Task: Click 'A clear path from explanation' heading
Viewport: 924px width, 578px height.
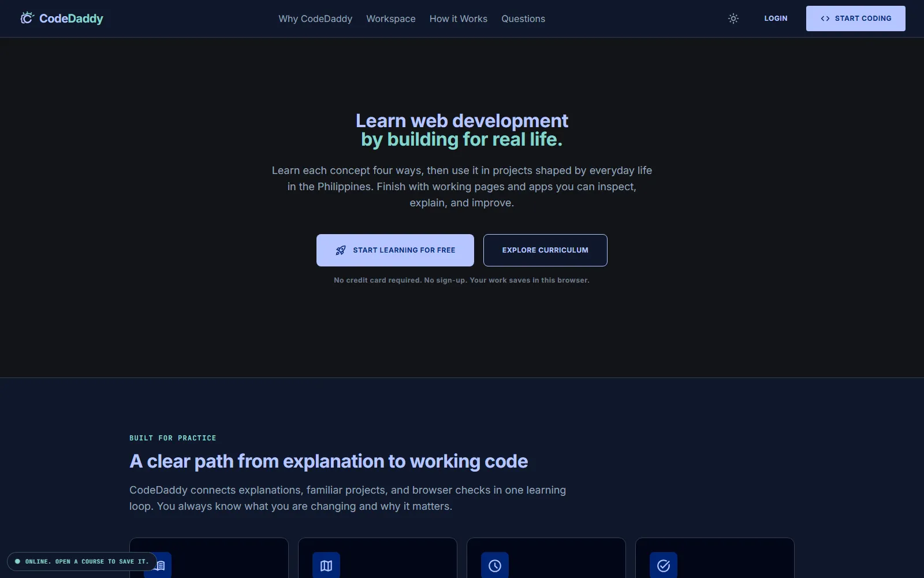Action: click(x=329, y=461)
